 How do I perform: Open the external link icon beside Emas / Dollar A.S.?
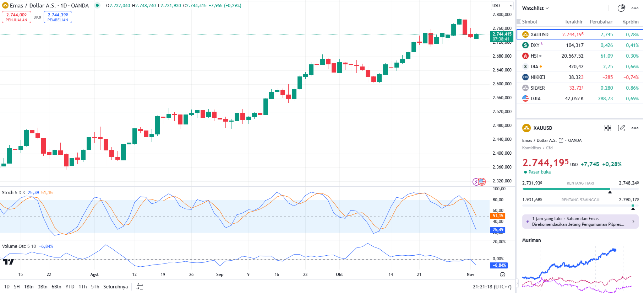[561, 140]
